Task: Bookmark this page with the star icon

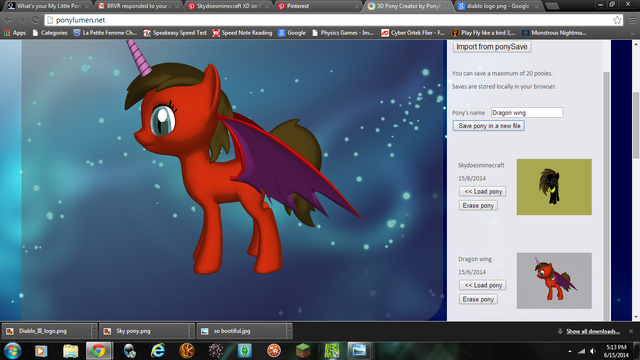Action: click(x=617, y=20)
